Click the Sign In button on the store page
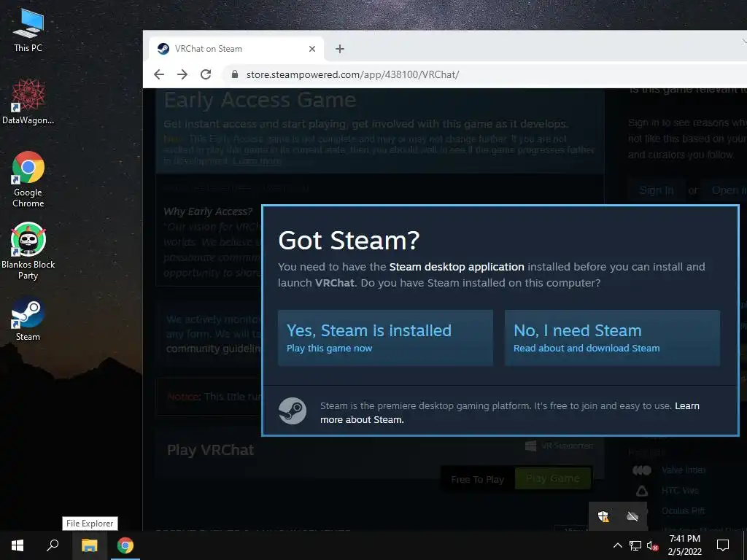This screenshot has height=560, width=747. pos(656,190)
